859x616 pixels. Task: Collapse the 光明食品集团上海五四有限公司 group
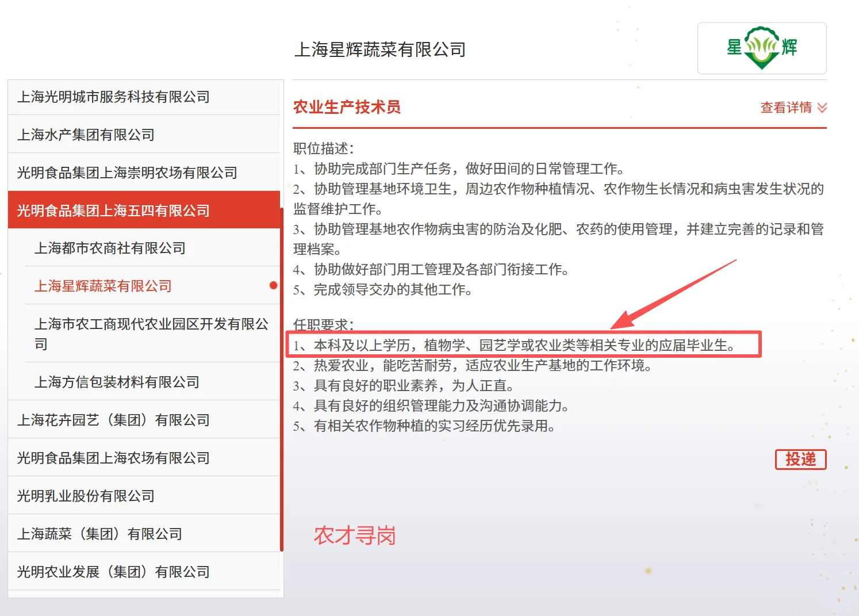pyautogui.click(x=144, y=211)
